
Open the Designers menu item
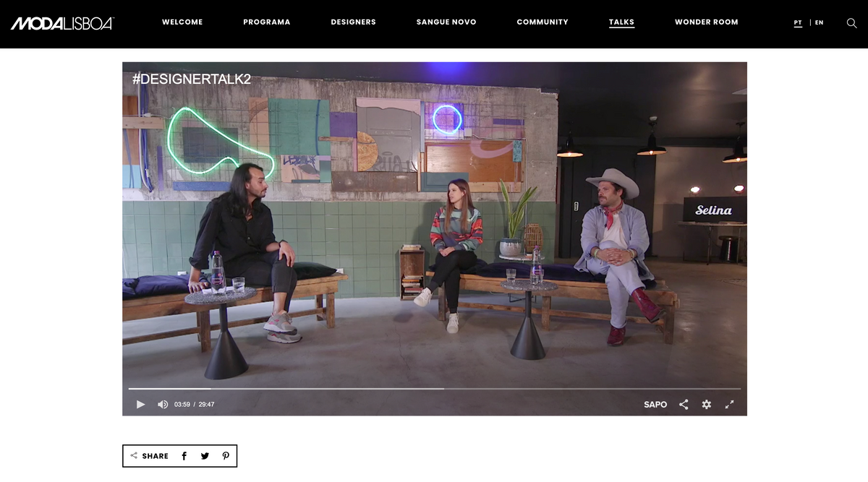click(x=354, y=22)
